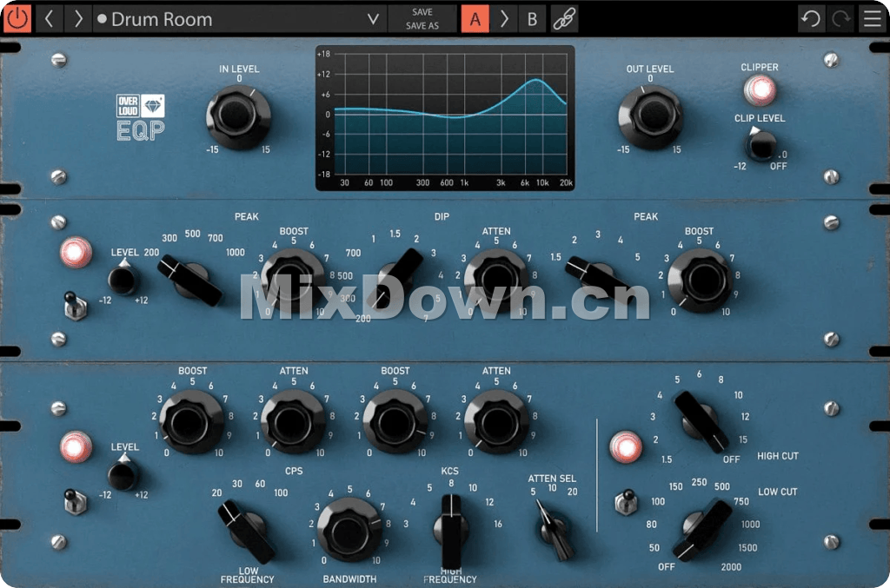Click the Overloud EQP logo

[x=140, y=117]
